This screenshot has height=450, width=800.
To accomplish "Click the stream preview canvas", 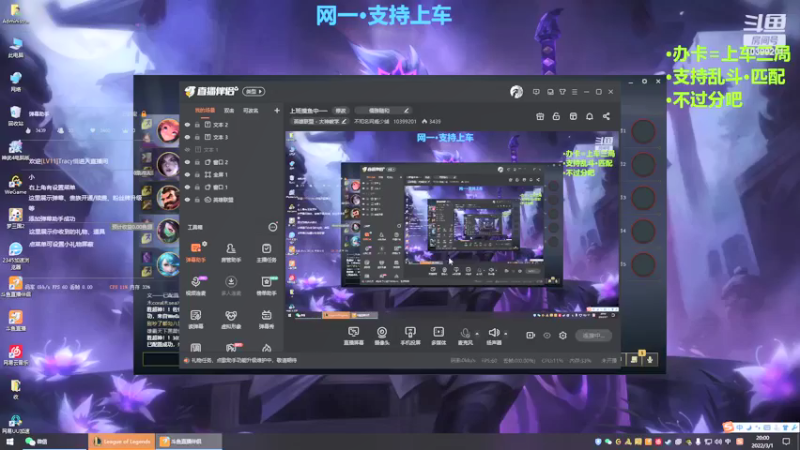I will (x=452, y=224).
